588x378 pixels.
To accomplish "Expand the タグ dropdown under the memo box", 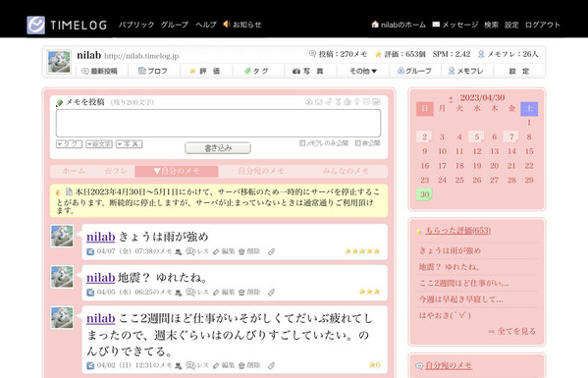I will (x=69, y=144).
